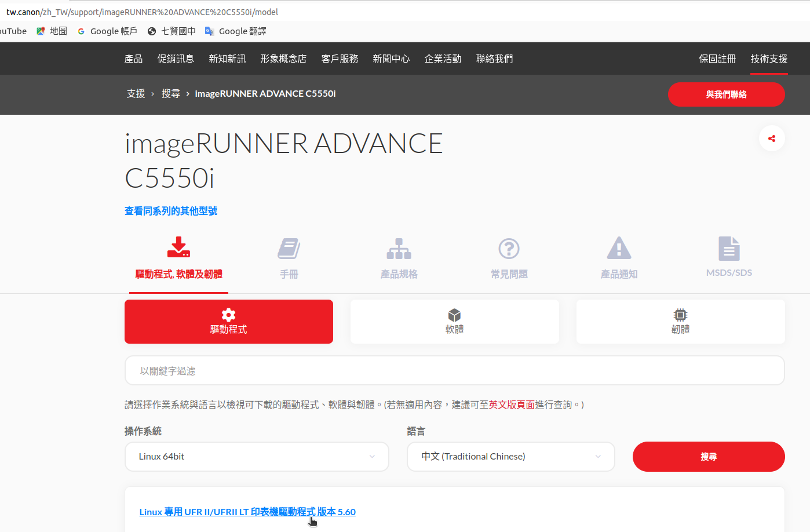Expand the 中文 (Traditional Chinese) language dropdown
The height and width of the screenshot is (532, 810).
[x=511, y=457]
